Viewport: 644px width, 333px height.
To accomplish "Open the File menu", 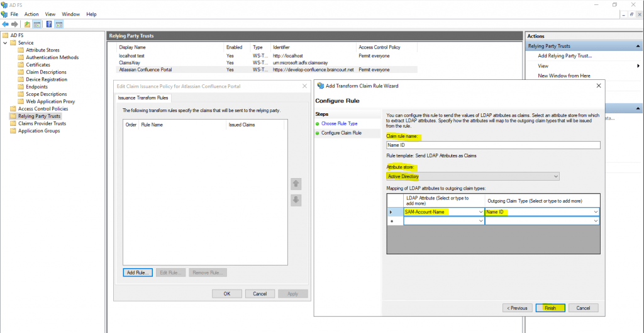I will tap(14, 14).
